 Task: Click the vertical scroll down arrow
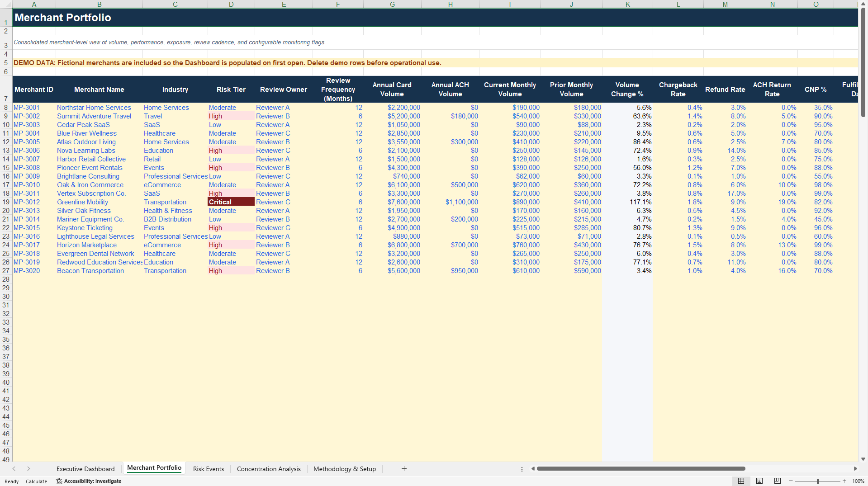tap(863, 459)
